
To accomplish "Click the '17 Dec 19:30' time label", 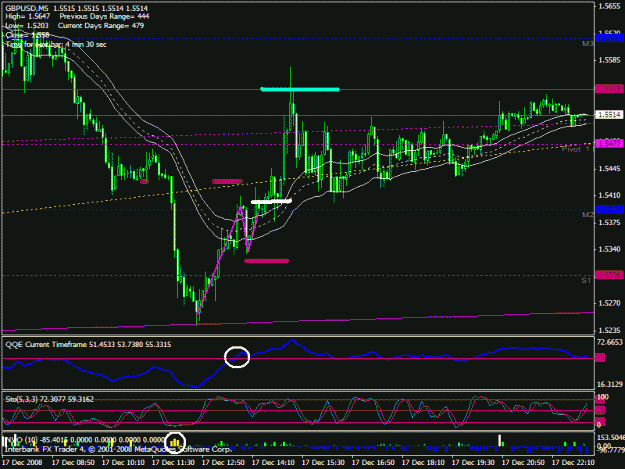I will tap(473, 463).
